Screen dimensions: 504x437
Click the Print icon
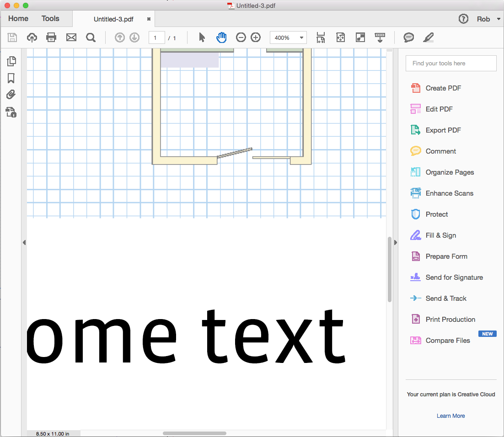click(x=51, y=37)
